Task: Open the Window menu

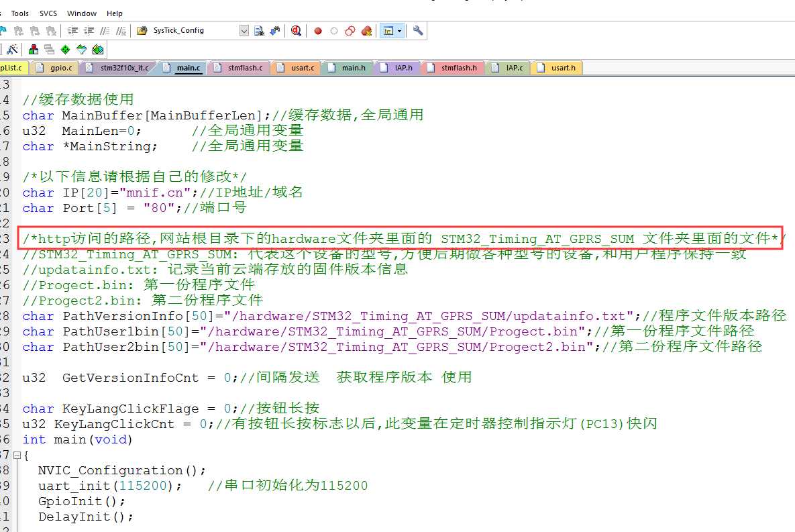Action: [x=82, y=13]
